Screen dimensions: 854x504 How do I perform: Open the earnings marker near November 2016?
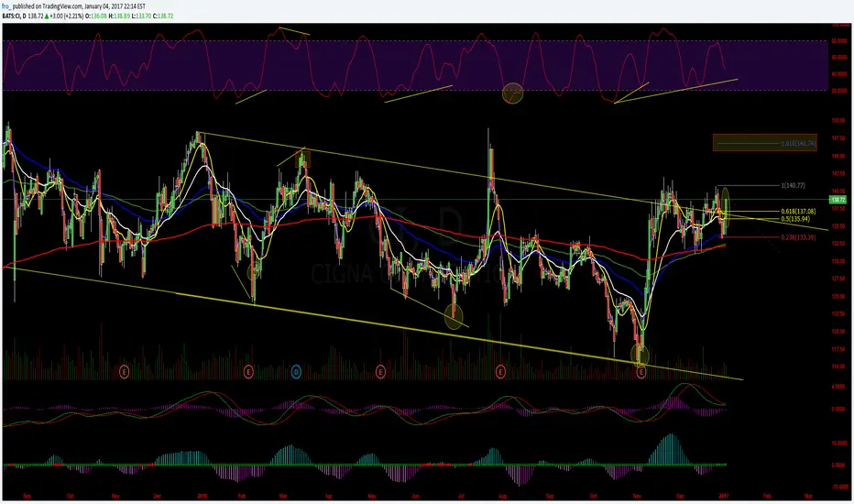[x=641, y=372]
